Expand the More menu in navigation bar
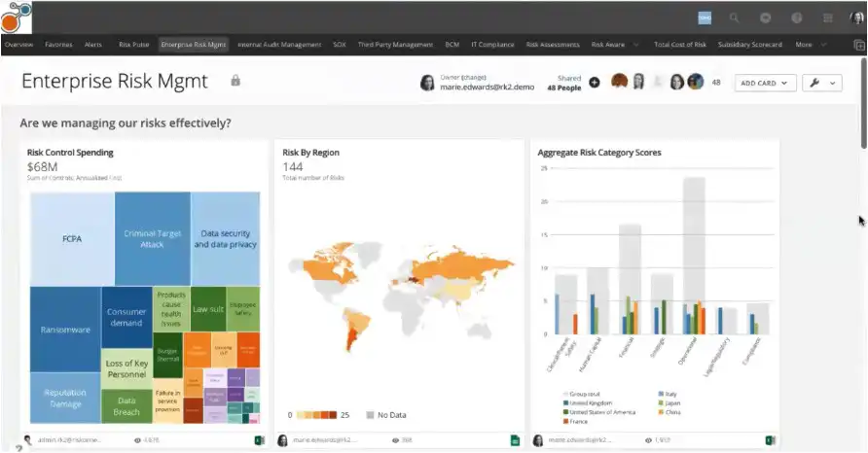868x453 pixels. pyautogui.click(x=811, y=45)
